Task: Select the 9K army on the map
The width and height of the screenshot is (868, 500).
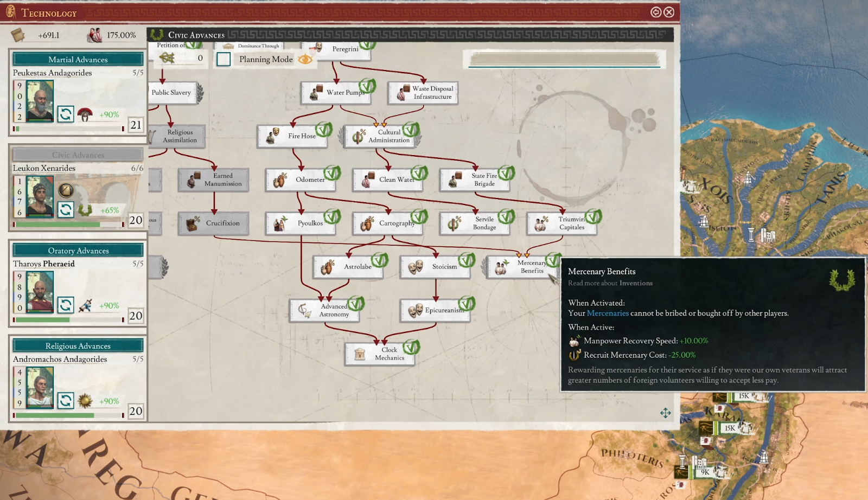Action: click(705, 472)
